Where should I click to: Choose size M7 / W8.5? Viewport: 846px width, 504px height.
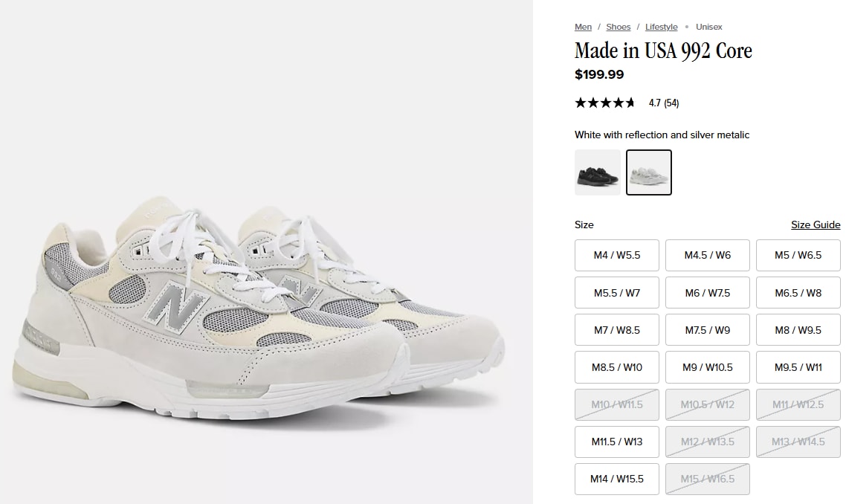617,330
